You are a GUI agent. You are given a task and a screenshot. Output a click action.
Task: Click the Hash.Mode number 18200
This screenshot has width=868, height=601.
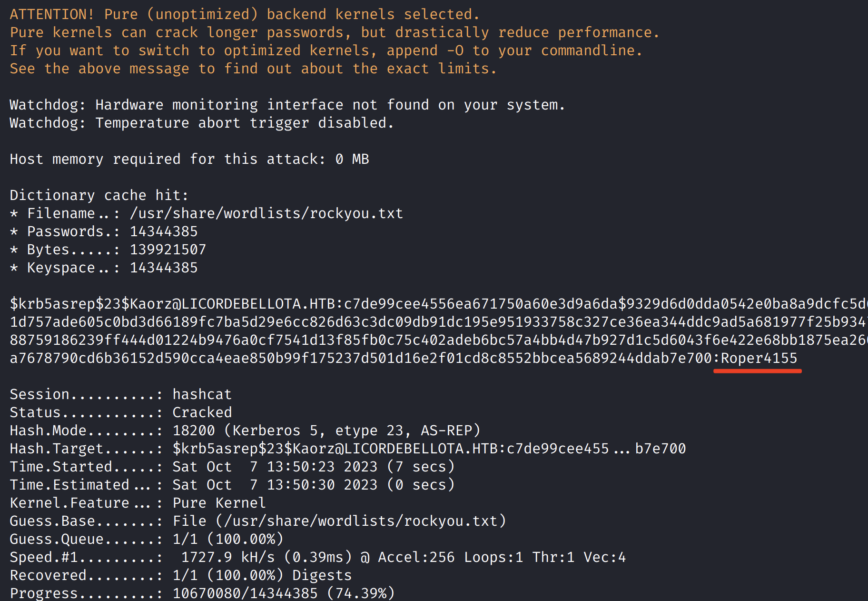click(193, 431)
